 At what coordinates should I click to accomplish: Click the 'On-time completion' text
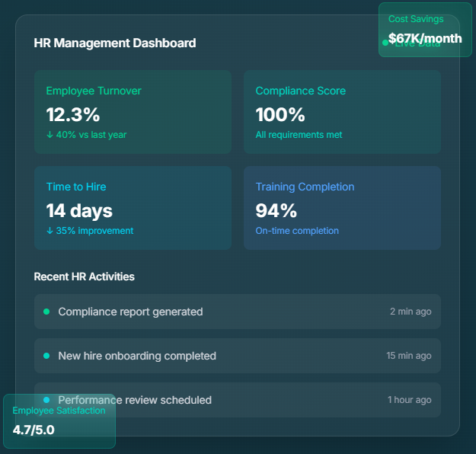point(297,231)
